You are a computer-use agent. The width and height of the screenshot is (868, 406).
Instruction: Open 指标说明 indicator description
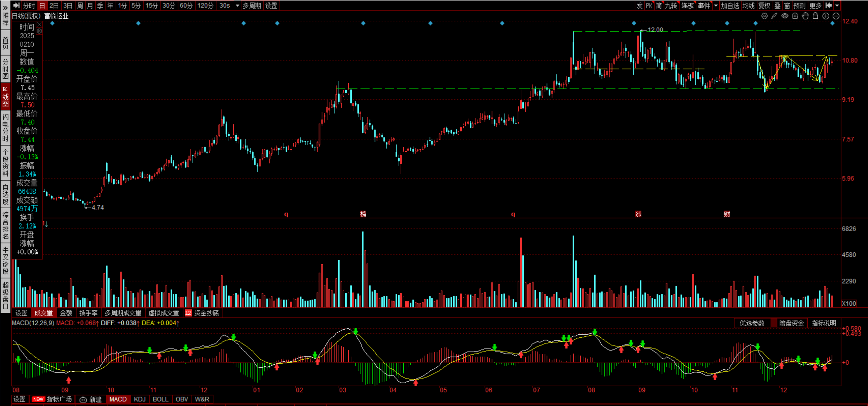824,323
